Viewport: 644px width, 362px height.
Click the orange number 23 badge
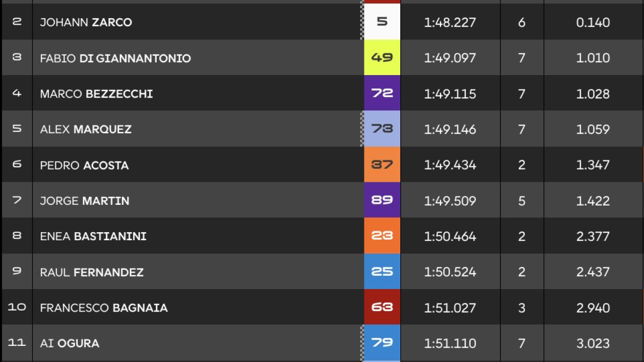click(382, 236)
